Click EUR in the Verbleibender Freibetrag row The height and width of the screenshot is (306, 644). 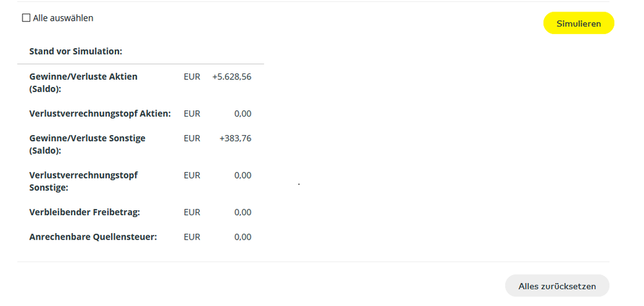(x=192, y=212)
